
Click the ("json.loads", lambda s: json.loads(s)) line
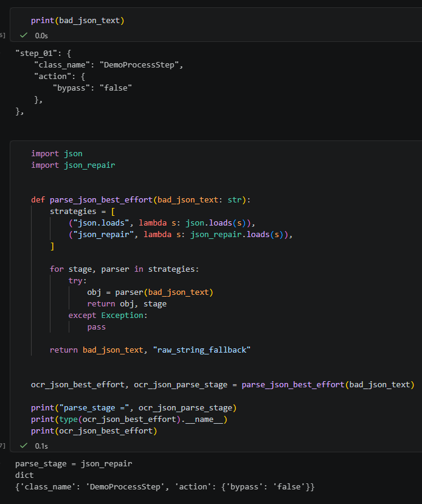[x=162, y=223]
